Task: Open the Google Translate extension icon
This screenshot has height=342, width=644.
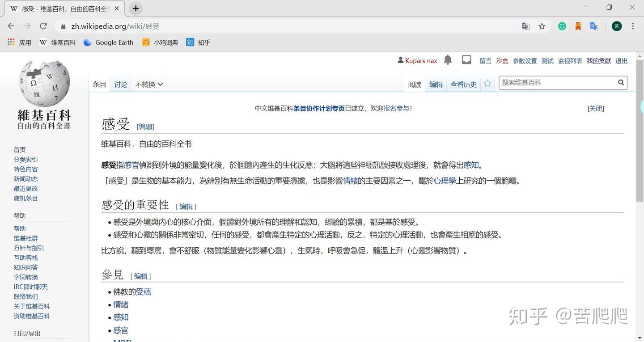Action: pyautogui.click(x=594, y=26)
